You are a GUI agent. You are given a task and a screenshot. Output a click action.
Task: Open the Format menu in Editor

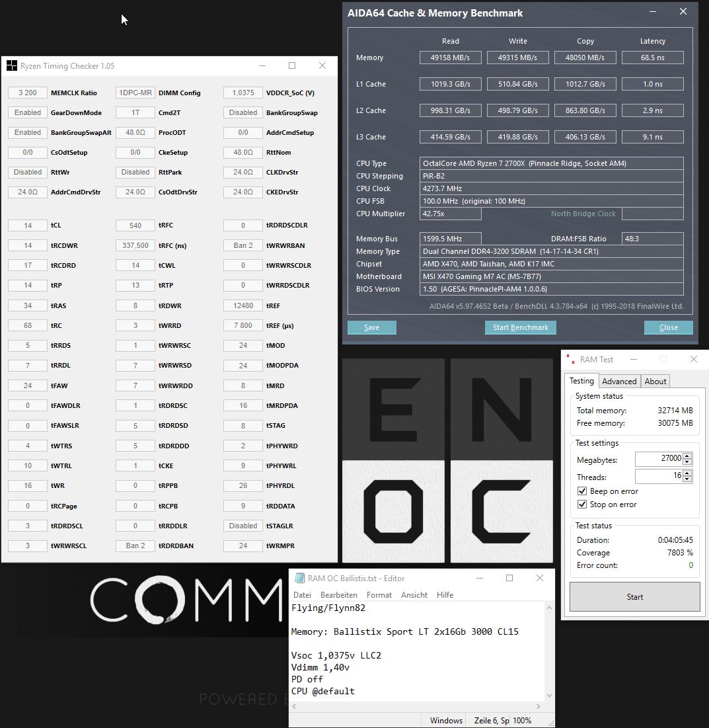pos(379,594)
